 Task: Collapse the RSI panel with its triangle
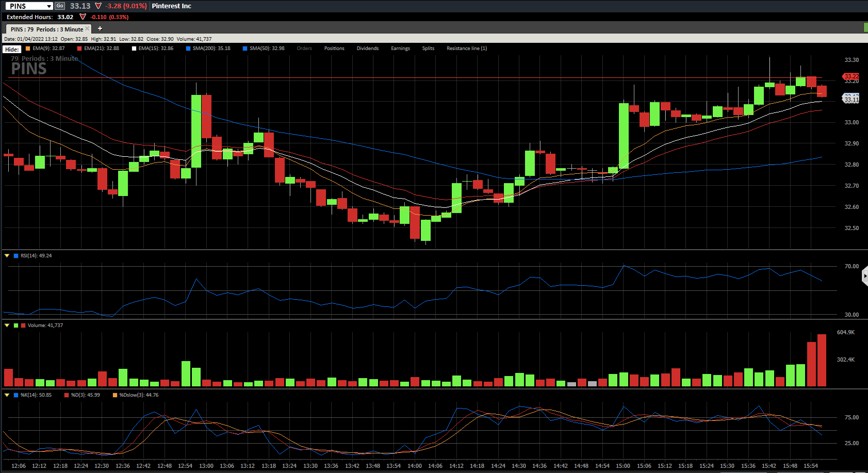(7, 255)
